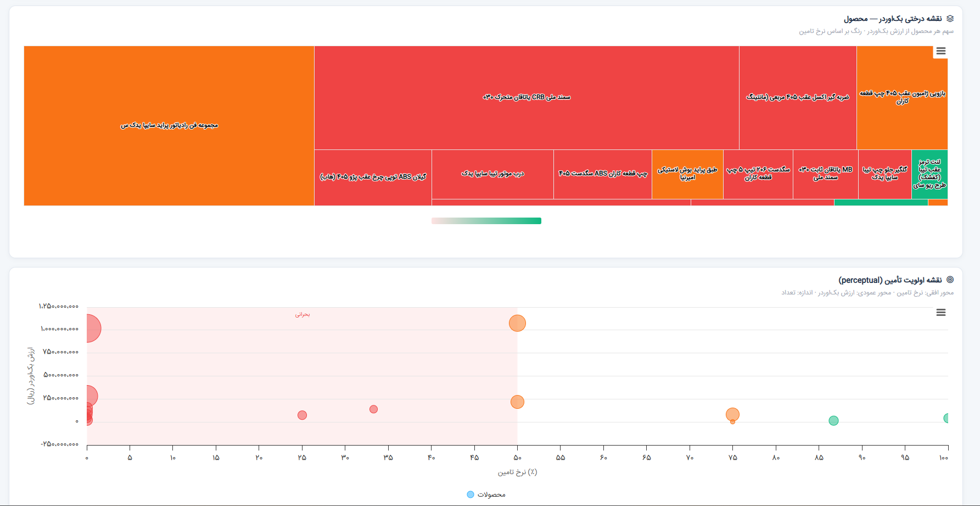Click the red bubble near 33% supply rate
The width and height of the screenshot is (980, 506).
(x=373, y=409)
